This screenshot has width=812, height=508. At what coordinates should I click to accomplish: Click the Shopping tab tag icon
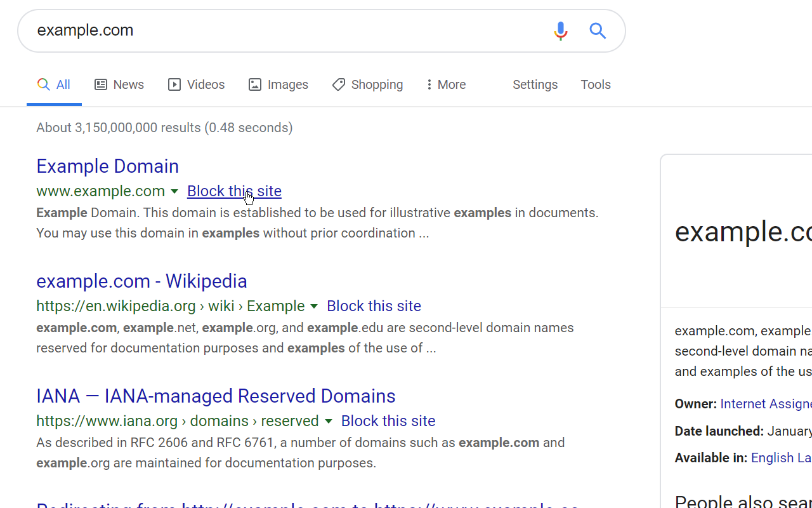(x=339, y=84)
